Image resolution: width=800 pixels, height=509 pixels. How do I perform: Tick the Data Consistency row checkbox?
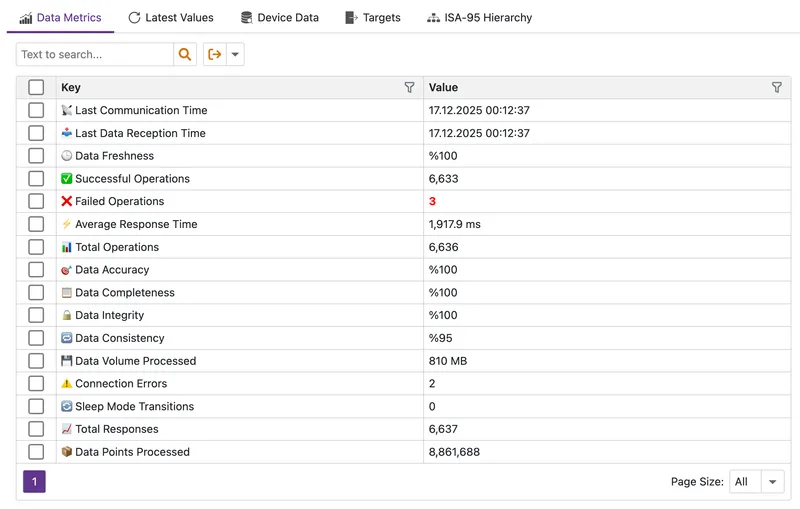36,338
